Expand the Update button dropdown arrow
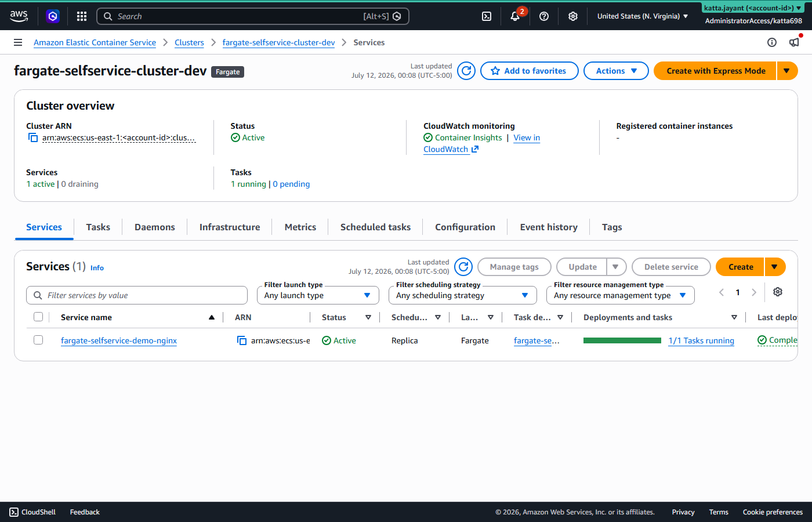 click(x=616, y=267)
